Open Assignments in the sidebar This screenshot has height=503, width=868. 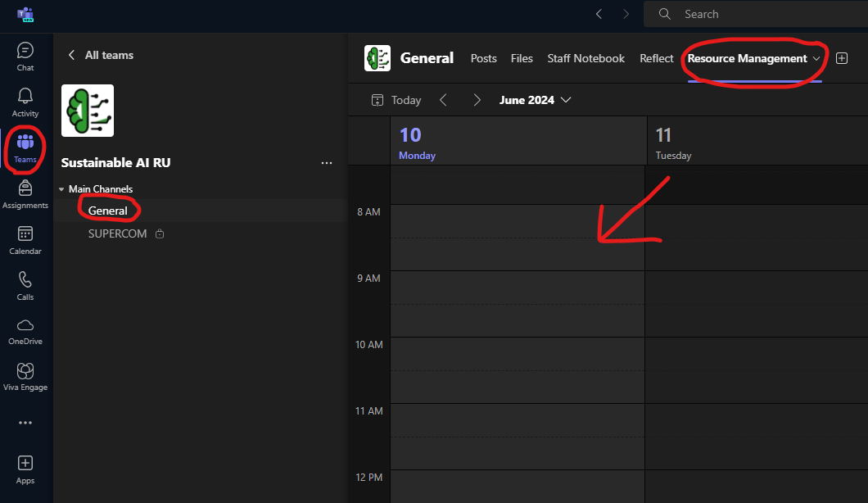(x=25, y=194)
